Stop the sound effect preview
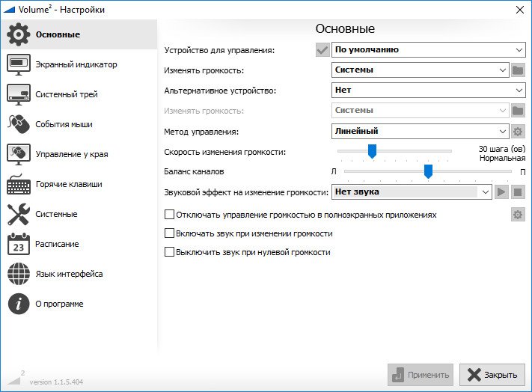This screenshot has width=532, height=392. 518,192
